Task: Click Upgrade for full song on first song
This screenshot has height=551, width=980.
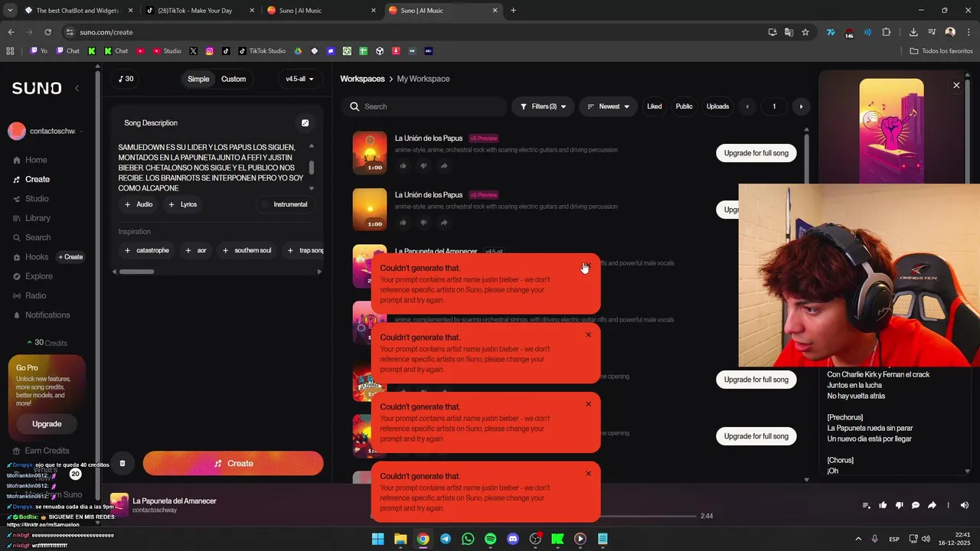Action: (756, 153)
